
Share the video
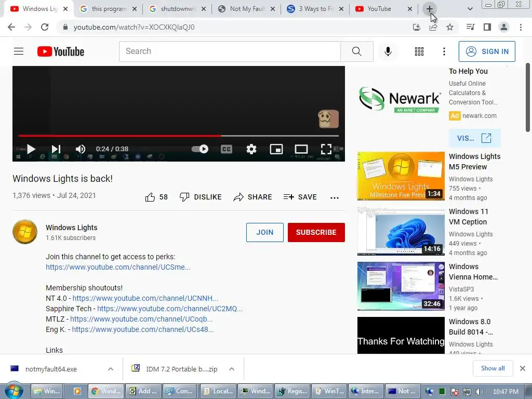253,197
